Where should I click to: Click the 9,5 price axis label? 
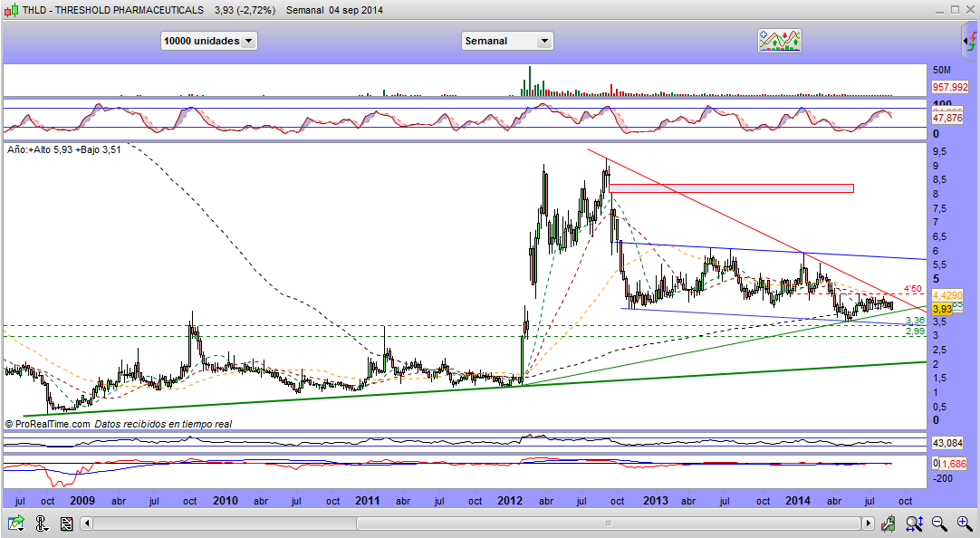939,152
